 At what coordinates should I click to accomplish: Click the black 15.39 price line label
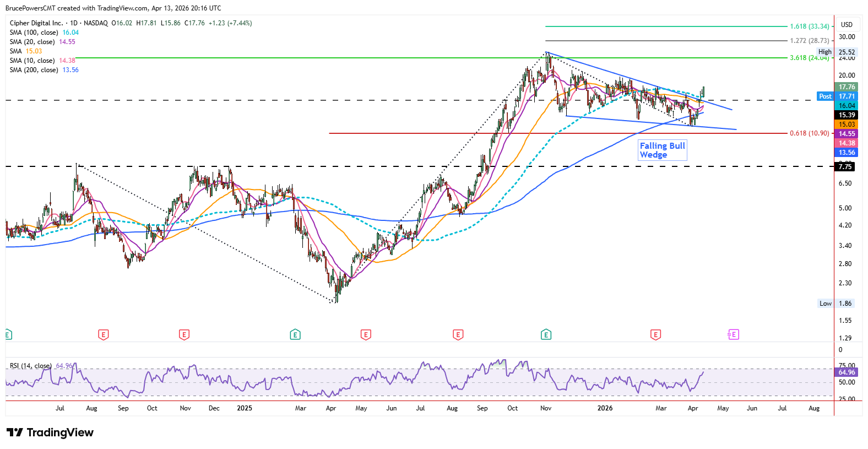click(x=847, y=115)
